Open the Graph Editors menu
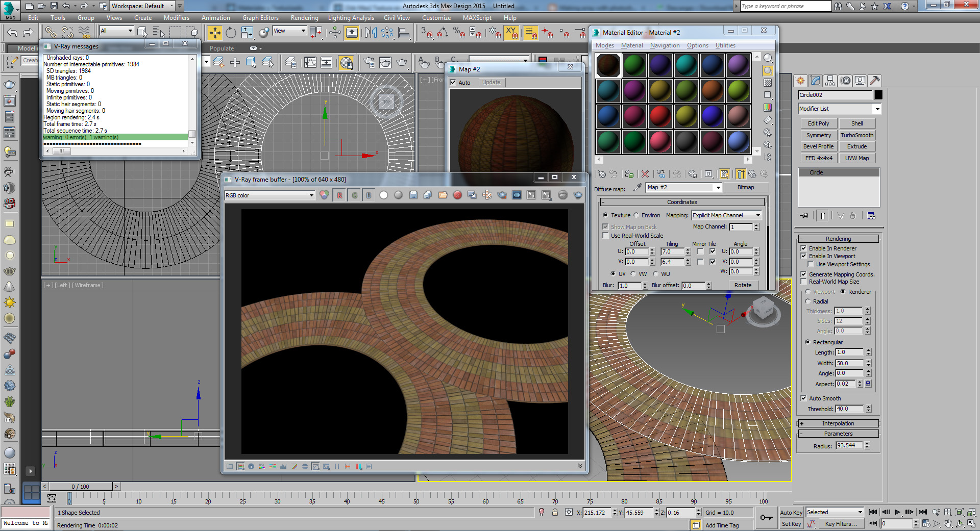This screenshot has height=531, width=980. coord(260,18)
